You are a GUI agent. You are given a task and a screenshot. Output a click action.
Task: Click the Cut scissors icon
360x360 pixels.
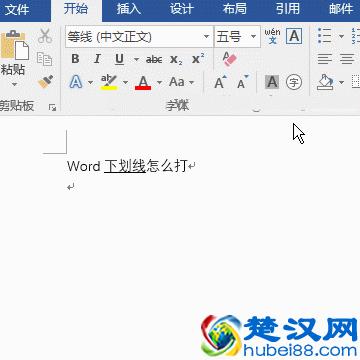point(45,36)
